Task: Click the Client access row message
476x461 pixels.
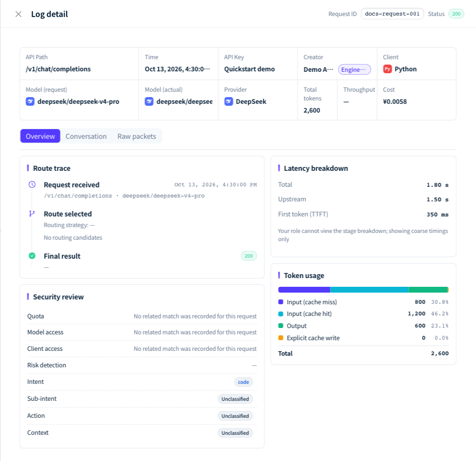Action: (195, 348)
